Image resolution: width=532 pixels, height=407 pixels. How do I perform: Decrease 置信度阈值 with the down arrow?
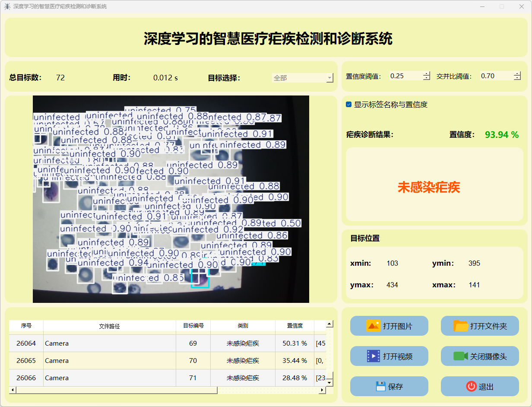[x=427, y=78]
